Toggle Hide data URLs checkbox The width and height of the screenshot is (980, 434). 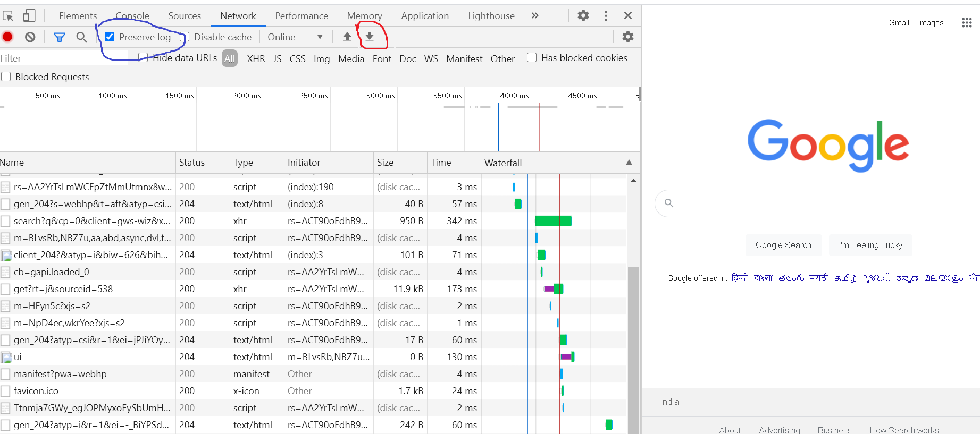143,57
